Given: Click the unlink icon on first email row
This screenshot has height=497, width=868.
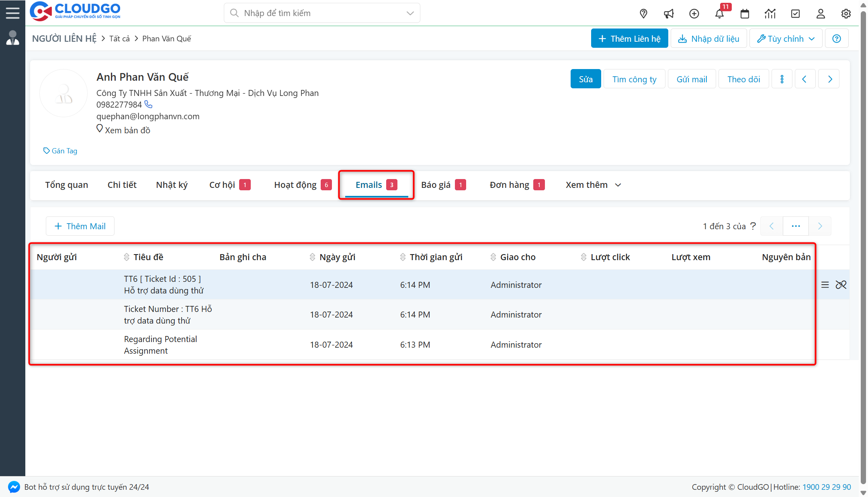Looking at the screenshot, I should point(841,285).
